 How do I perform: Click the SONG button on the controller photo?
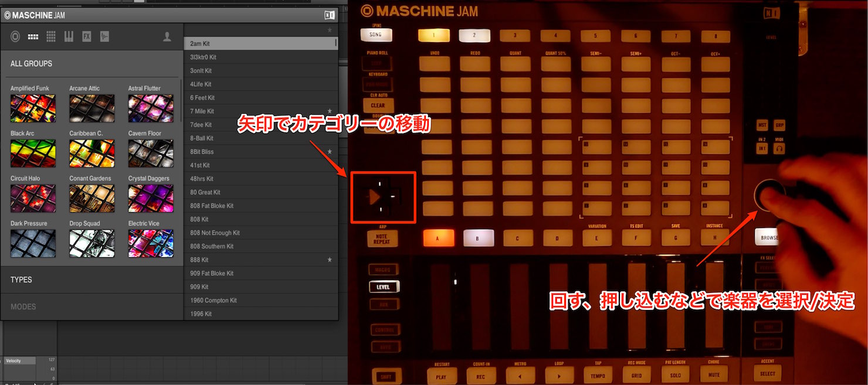(x=376, y=35)
